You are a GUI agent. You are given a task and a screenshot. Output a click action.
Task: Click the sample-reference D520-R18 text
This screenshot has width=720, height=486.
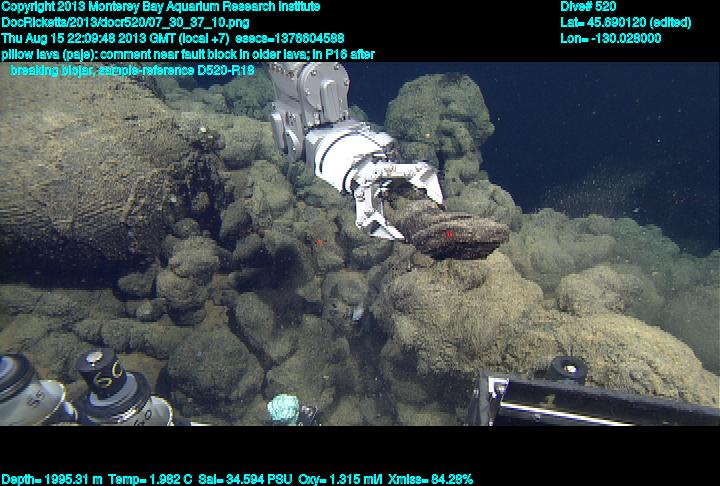(x=176, y=70)
